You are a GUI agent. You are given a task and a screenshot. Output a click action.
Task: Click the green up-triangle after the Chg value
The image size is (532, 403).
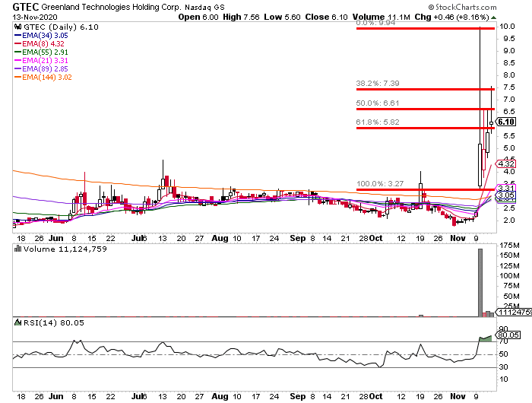coord(494,17)
